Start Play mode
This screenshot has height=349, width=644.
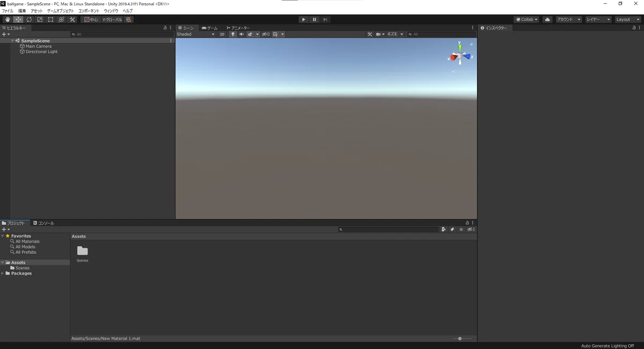[303, 19]
